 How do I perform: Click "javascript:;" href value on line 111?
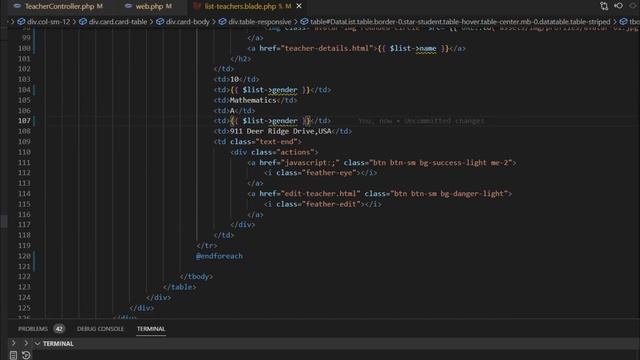click(310, 162)
